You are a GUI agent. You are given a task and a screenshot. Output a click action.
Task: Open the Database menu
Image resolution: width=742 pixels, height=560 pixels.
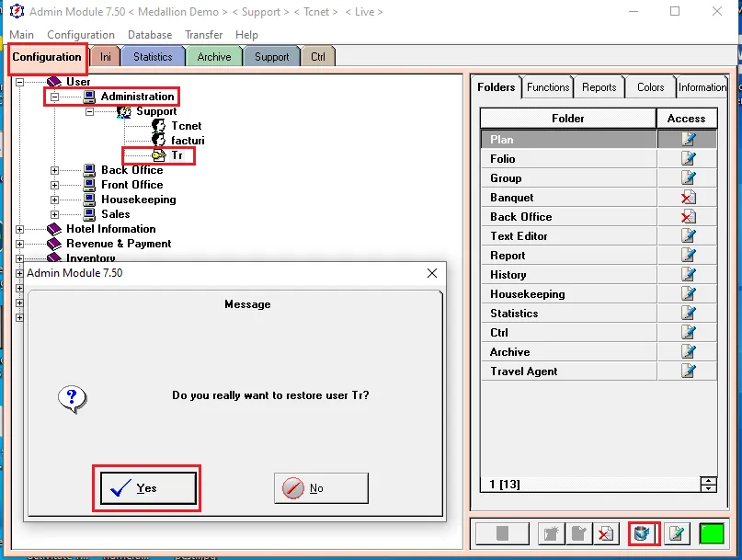click(150, 35)
